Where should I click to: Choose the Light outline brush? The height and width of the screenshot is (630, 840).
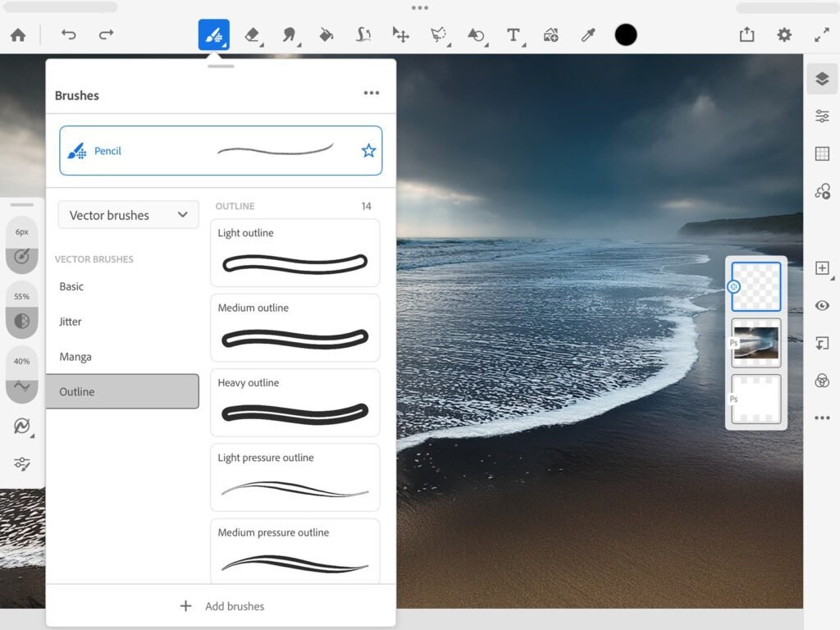click(295, 253)
